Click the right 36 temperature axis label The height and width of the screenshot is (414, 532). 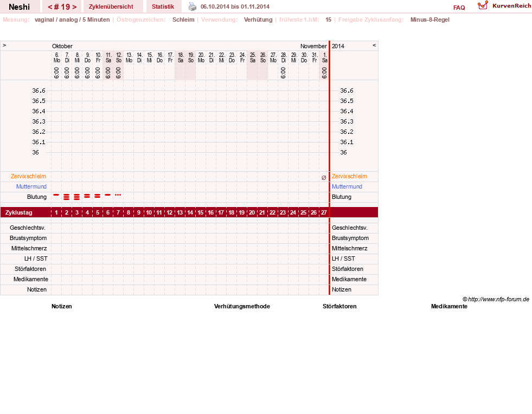coord(343,153)
